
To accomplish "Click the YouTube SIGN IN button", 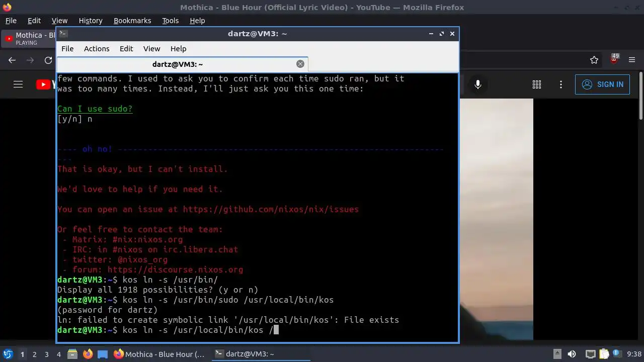I will (603, 84).
